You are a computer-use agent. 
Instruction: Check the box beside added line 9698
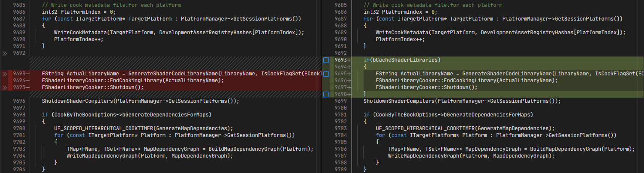[x=326, y=94]
